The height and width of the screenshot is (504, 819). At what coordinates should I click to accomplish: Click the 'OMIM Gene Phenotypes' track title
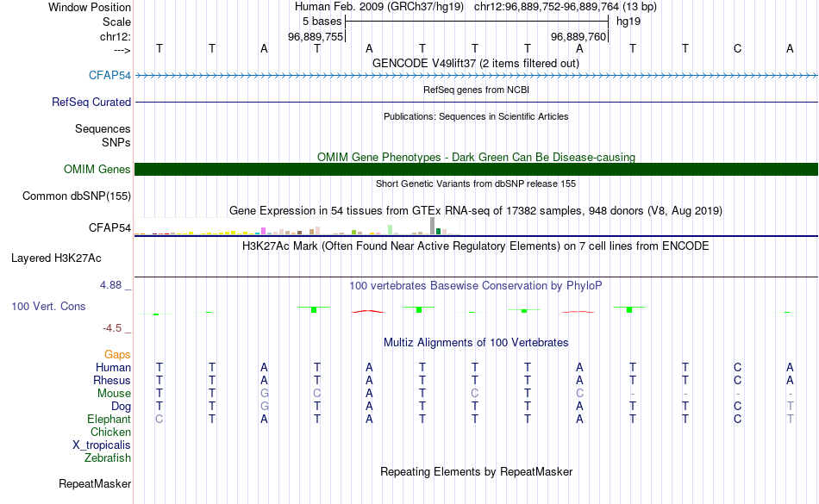coord(477,157)
